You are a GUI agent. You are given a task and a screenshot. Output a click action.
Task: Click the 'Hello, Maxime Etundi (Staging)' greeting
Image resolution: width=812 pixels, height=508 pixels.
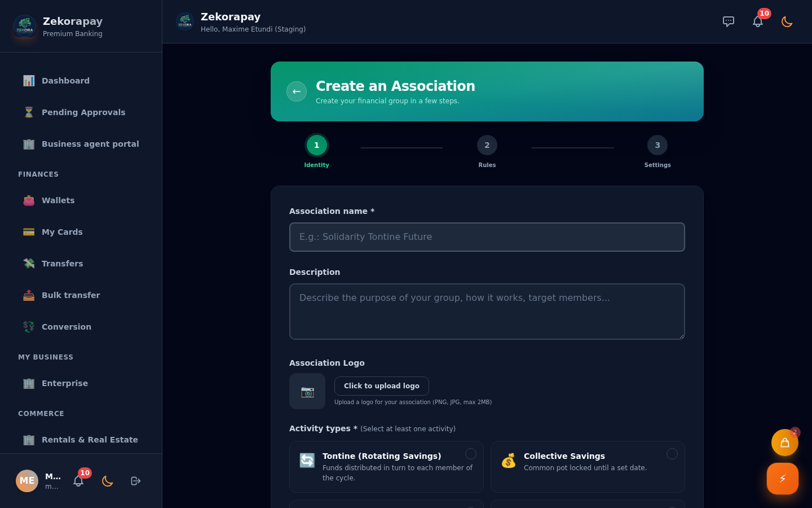click(253, 29)
